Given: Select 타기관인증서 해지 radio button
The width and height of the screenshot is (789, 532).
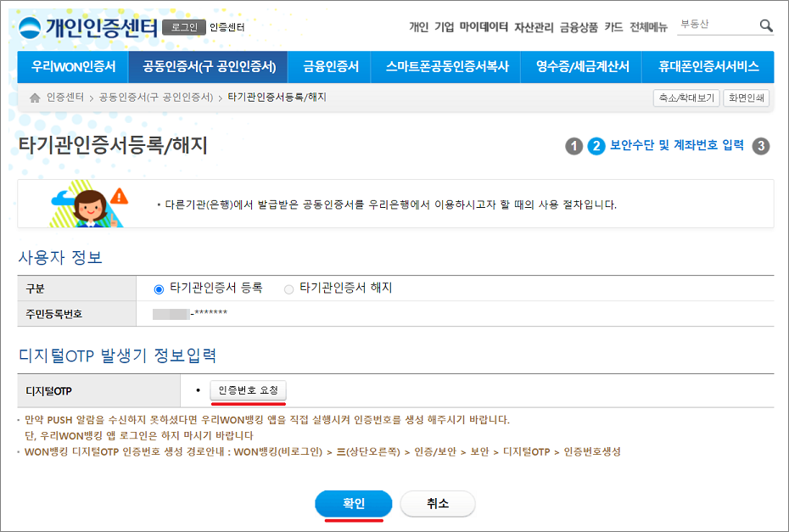Looking at the screenshot, I should pos(288,289).
